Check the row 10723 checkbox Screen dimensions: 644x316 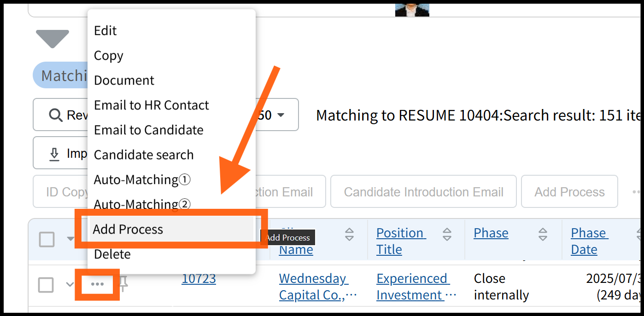tap(46, 285)
